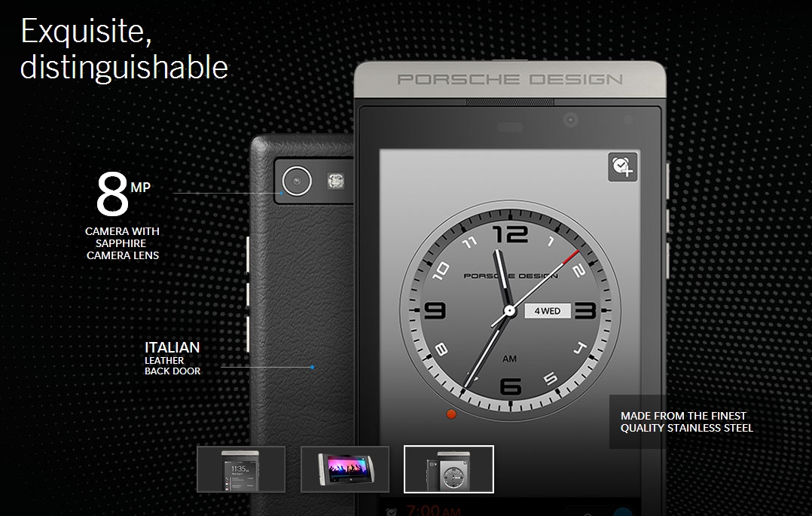
Task: Click the rear camera lens on phone back
Action: pyautogui.click(x=297, y=181)
